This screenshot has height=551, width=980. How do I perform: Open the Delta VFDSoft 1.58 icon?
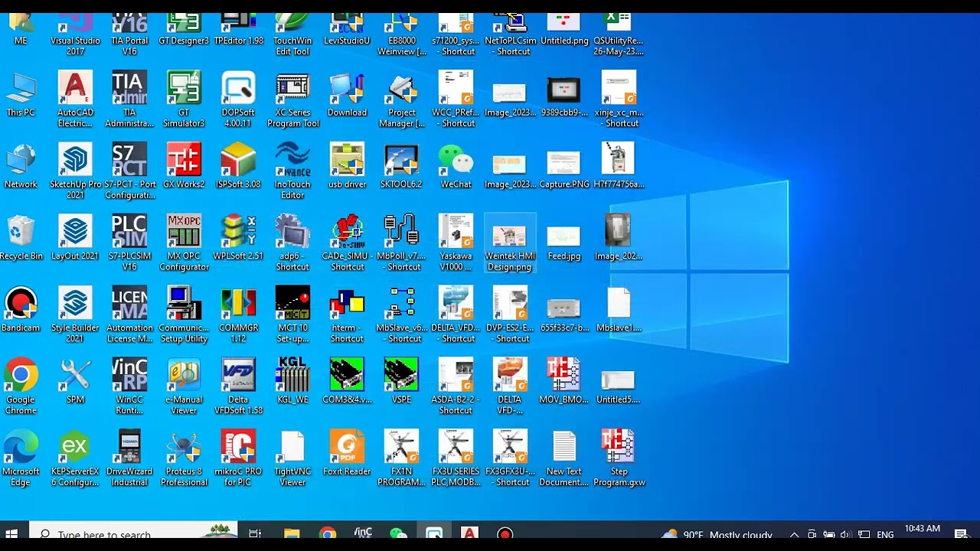point(238,386)
